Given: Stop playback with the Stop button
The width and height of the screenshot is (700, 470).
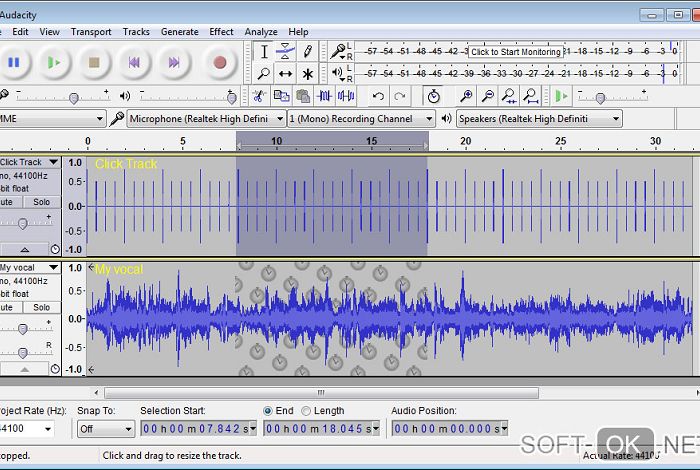Looking at the screenshot, I should 94,62.
